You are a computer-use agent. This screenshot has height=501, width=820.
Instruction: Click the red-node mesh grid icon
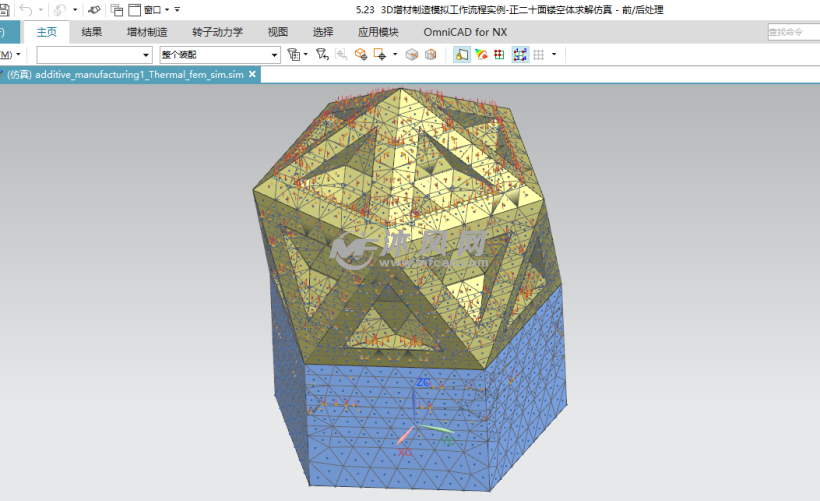(499, 54)
